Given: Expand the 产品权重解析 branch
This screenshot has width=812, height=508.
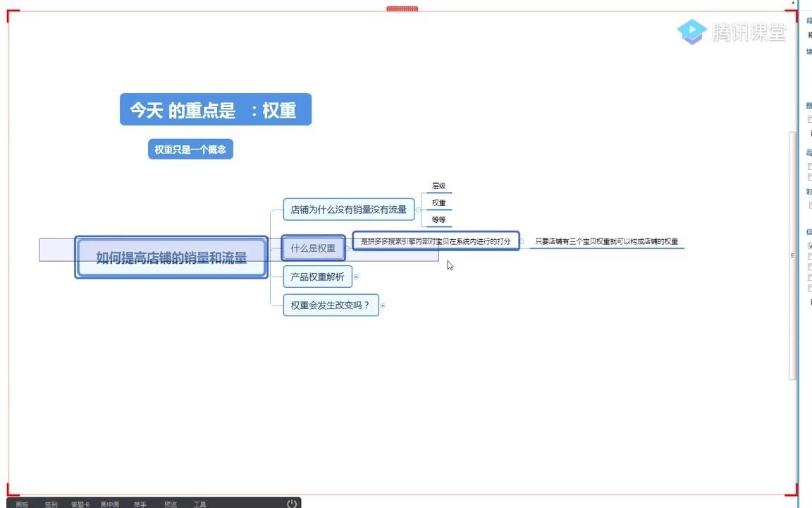Looking at the screenshot, I should pos(356,277).
